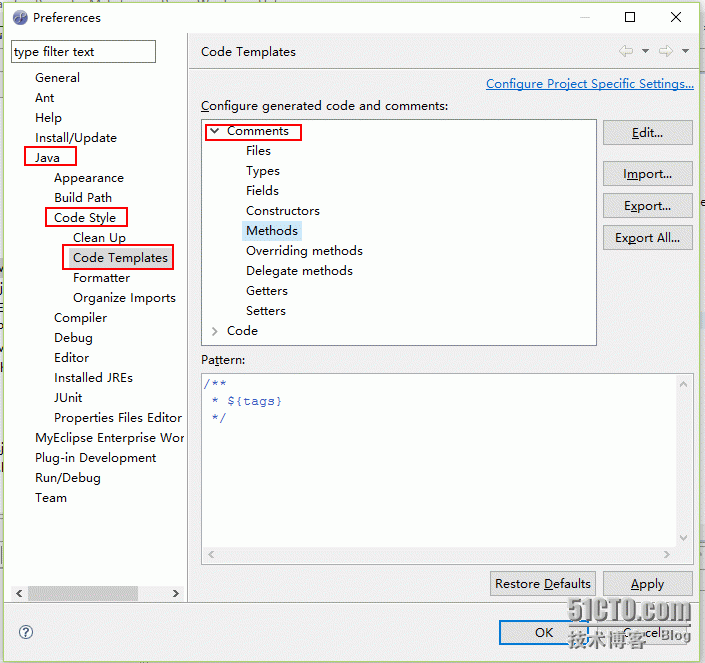Select Setters comment template
Image resolution: width=705 pixels, height=663 pixels.
(266, 311)
